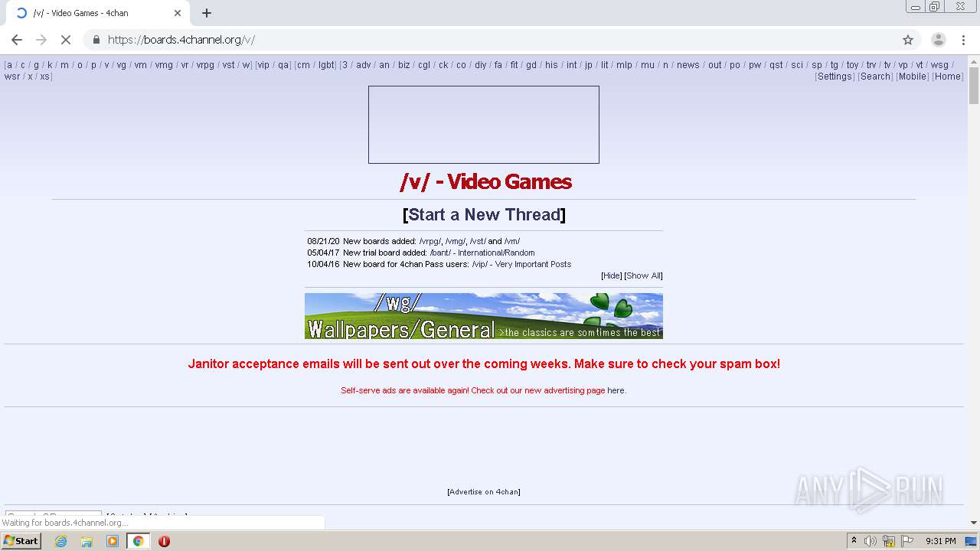Open volume control in system tray
The height and width of the screenshot is (551, 980).
871,541
